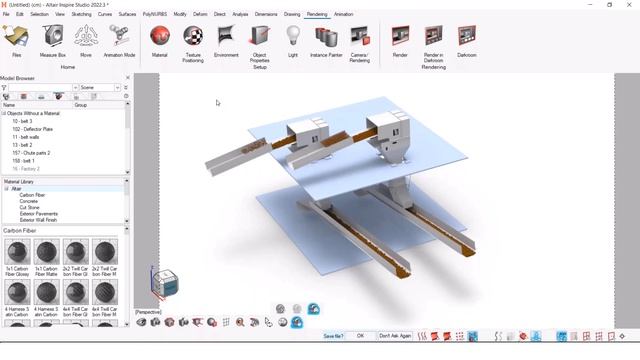Viewport: 640px width, 360px height.
Task: Close the Model Browser panel
Action: [128, 78]
